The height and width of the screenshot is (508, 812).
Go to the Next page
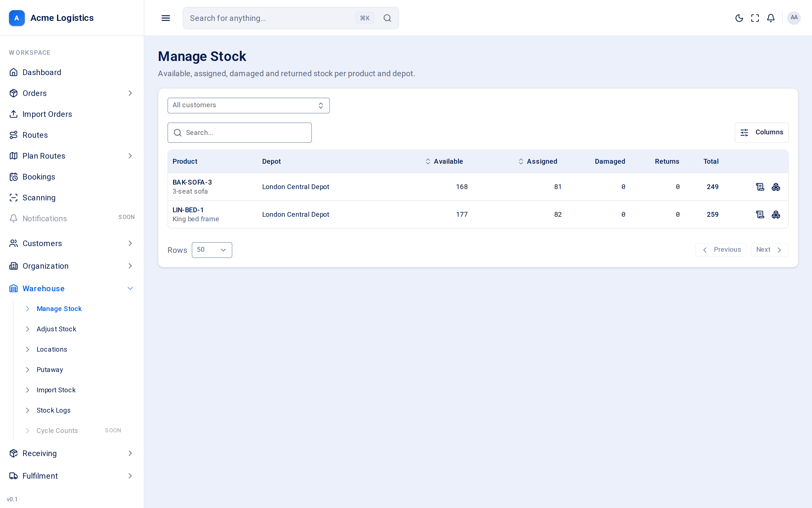770,250
